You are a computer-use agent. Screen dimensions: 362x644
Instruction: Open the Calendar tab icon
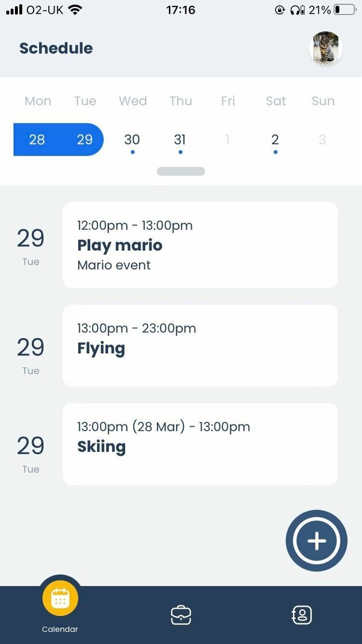(x=60, y=599)
